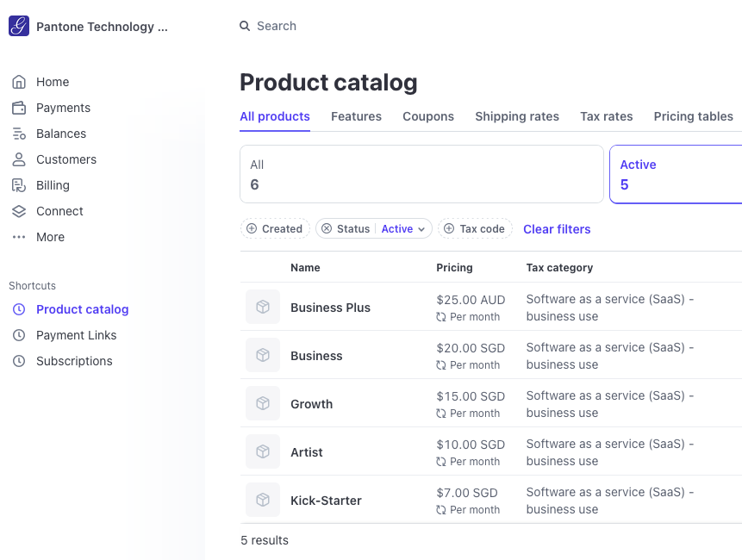Viewport: 742px width, 560px height.
Task: Select the Home sidebar icon
Action: 17,82
